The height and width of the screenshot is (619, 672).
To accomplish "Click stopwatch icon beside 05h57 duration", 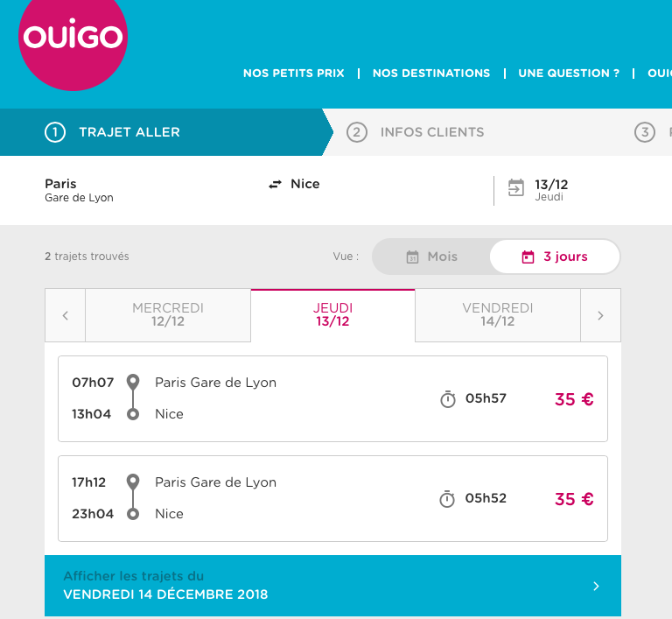I will click(x=448, y=399).
